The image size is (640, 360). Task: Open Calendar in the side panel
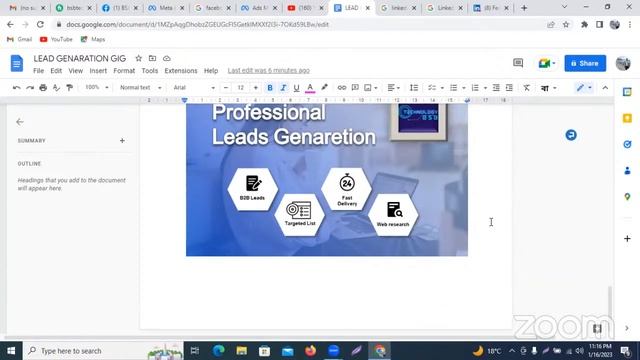pos(627,92)
